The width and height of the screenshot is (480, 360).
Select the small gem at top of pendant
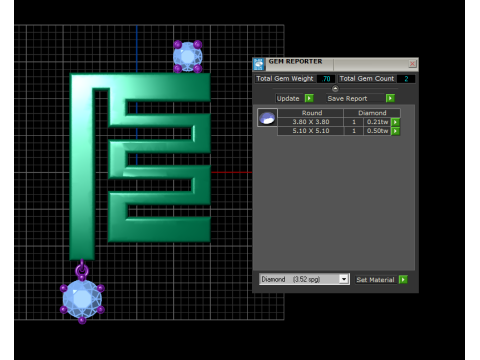coord(188,57)
